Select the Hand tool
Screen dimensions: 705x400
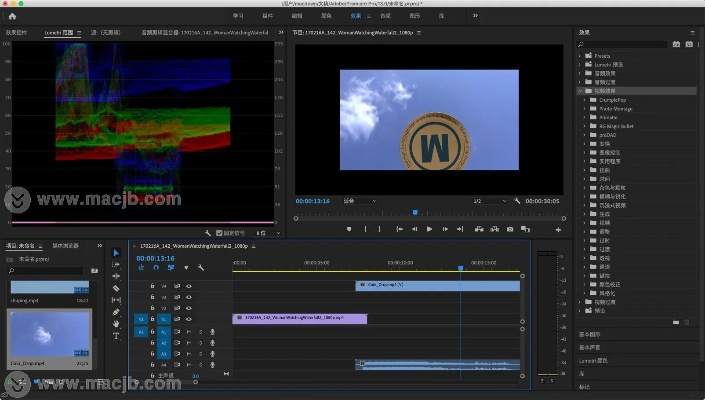click(x=116, y=324)
